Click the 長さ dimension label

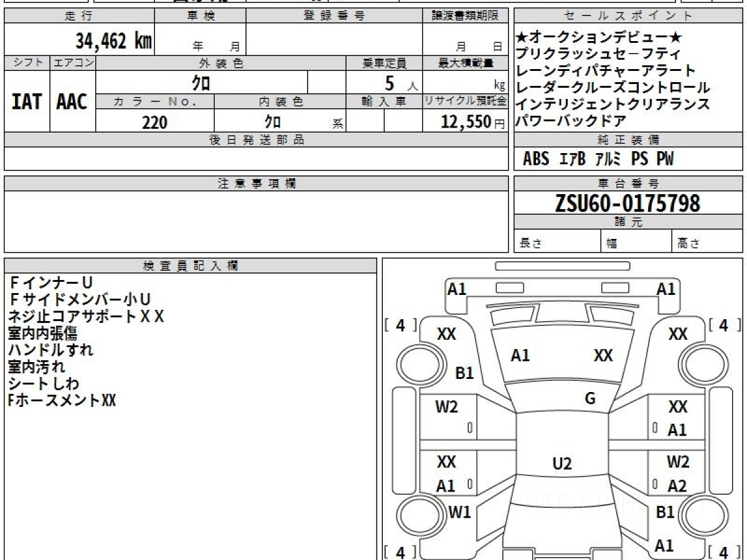coord(530,244)
